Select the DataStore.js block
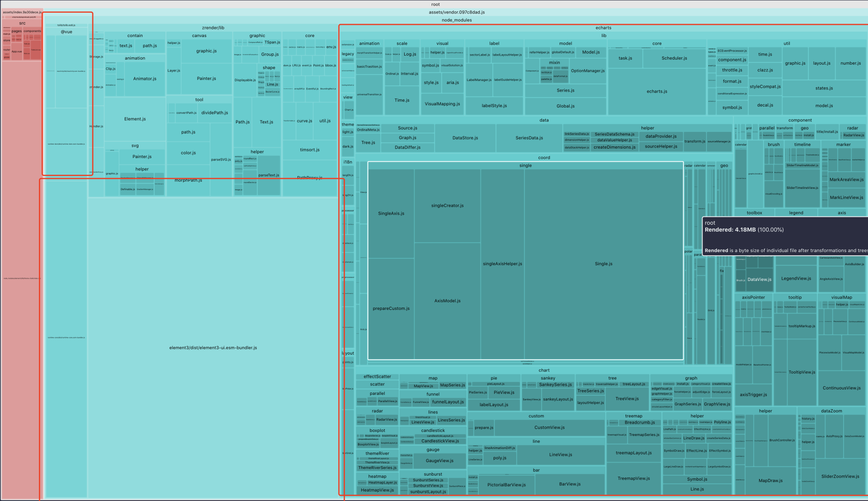Screen dimensions: 868x501 tap(465, 138)
